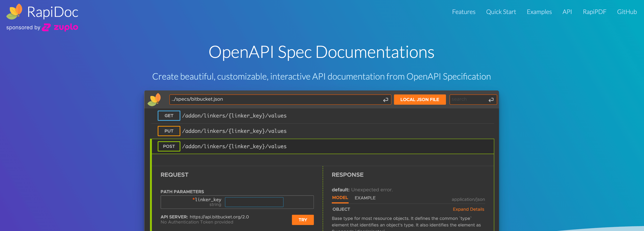The image size is (644, 231).
Task: Click the 'OBJECT' label in response
Action: pos(341,209)
